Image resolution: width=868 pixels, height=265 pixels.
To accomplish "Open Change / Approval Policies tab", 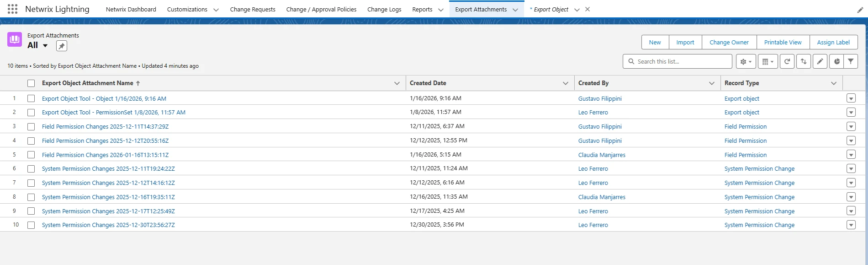I will [x=321, y=9].
